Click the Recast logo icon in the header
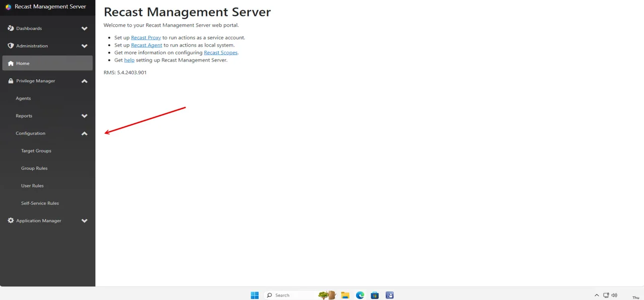 8,7
